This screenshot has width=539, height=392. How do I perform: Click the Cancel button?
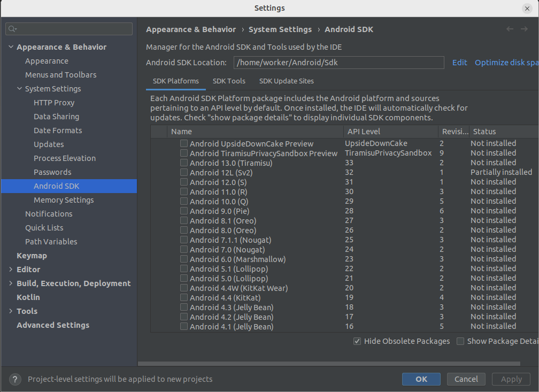466,379
